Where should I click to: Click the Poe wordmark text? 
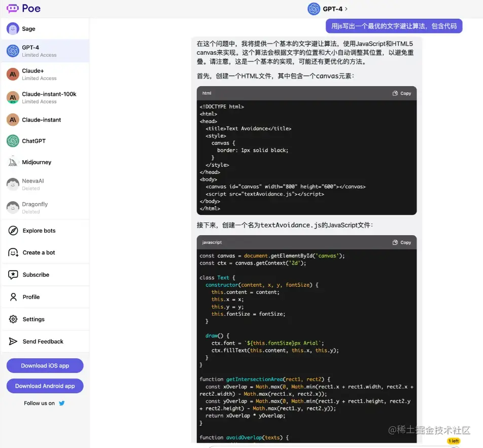tap(31, 8)
